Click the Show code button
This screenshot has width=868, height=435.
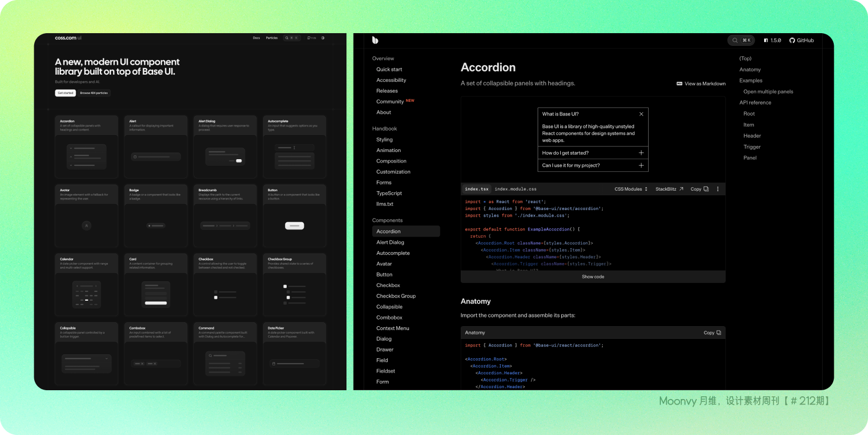pyautogui.click(x=593, y=277)
